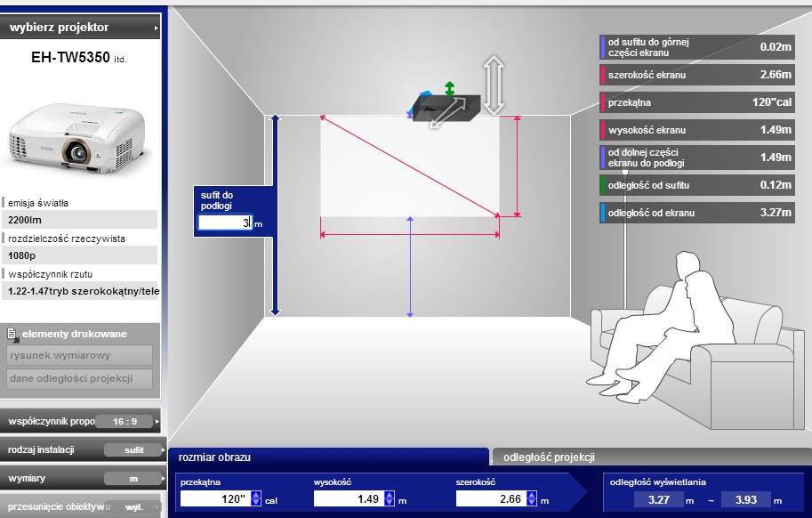The width and height of the screenshot is (812, 518).
Task: Click the red screen width arrow
Action: pos(410,235)
